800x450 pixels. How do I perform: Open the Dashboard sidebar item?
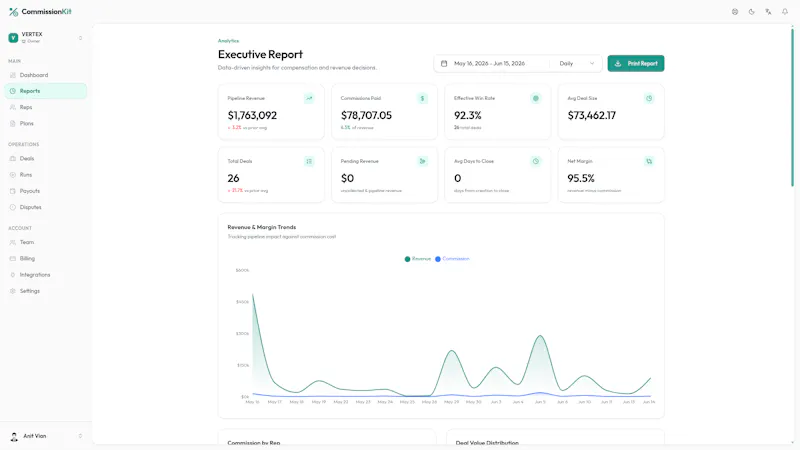(x=45, y=75)
